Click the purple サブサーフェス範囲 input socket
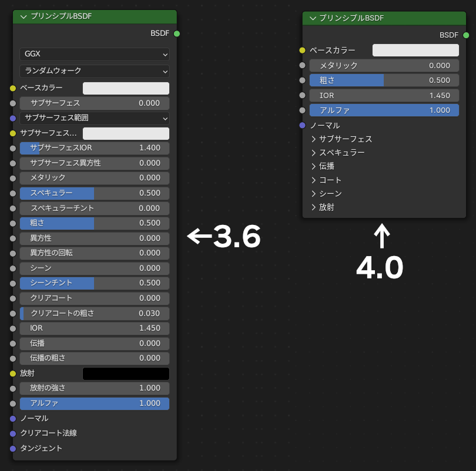Image resolution: width=476 pixels, height=471 pixels. pos(13,118)
